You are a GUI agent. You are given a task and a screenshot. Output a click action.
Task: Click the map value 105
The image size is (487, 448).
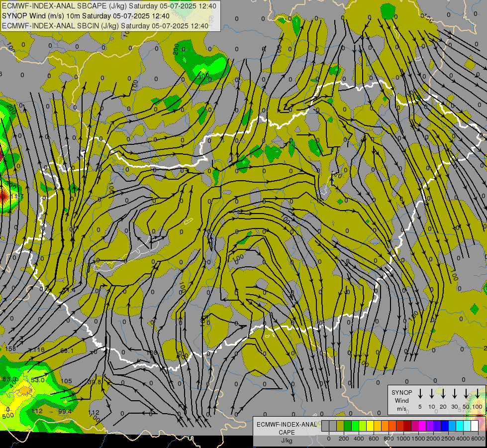[x=66, y=381]
